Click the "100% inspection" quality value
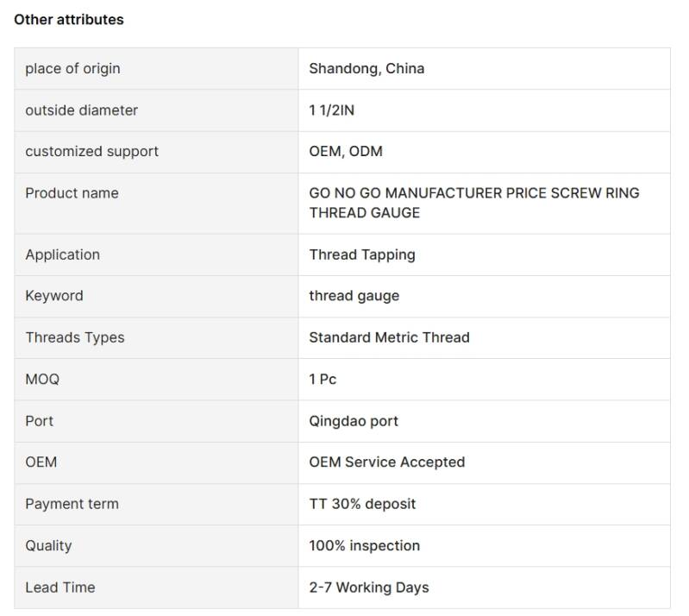 [x=364, y=545]
